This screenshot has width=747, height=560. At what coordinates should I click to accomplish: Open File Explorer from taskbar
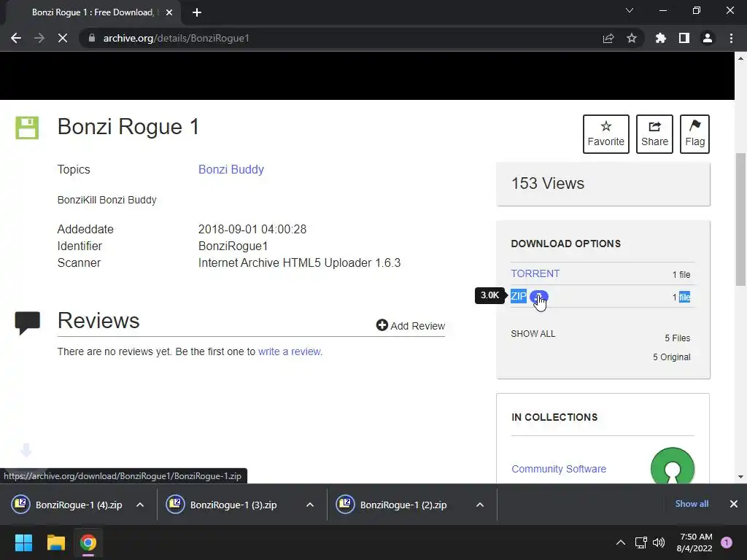click(55, 542)
